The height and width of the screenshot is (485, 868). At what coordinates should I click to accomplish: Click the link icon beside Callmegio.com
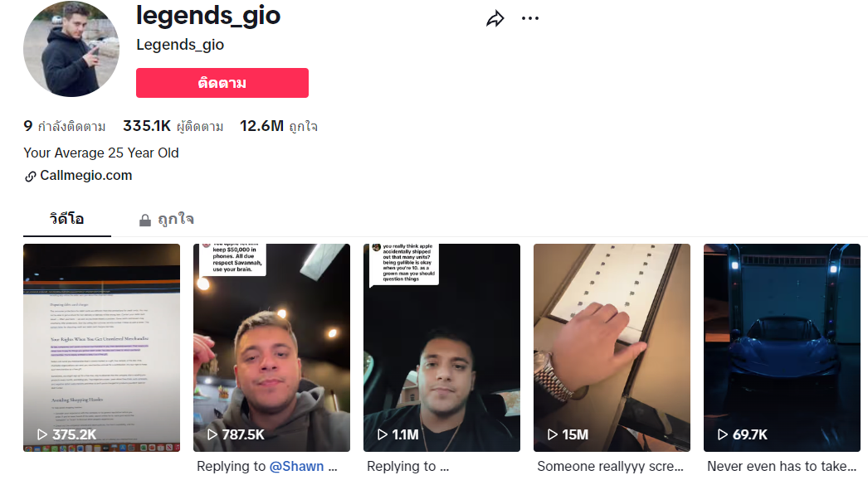pyautogui.click(x=30, y=177)
